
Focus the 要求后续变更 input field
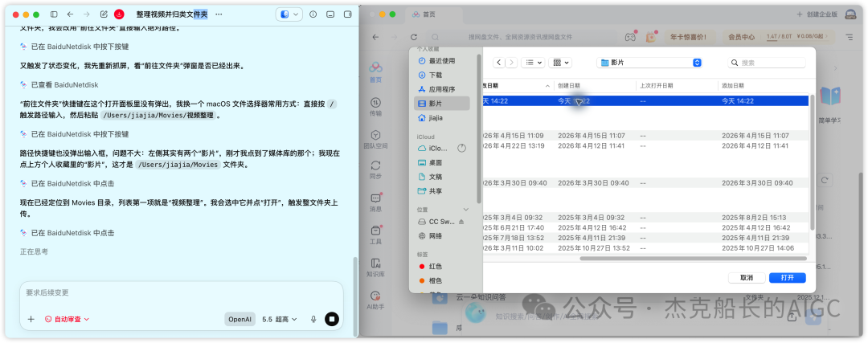point(181,292)
